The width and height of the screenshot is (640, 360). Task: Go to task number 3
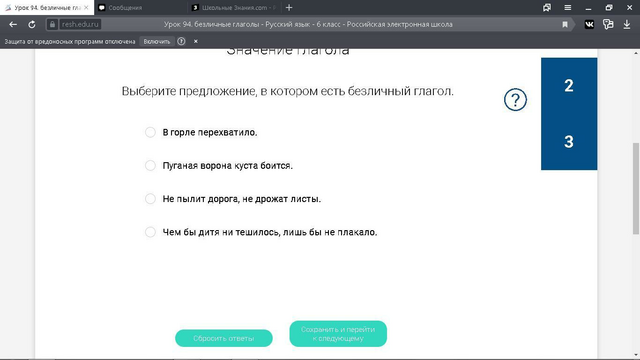[569, 142]
